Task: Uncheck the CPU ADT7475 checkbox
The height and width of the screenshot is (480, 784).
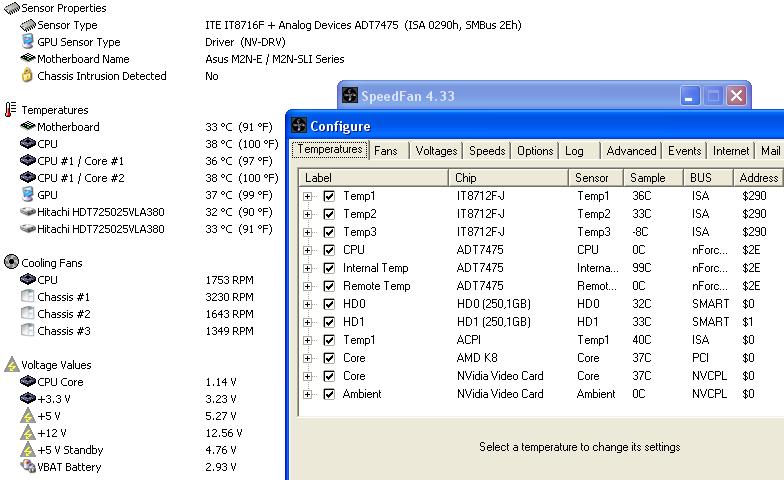Action: tap(329, 250)
